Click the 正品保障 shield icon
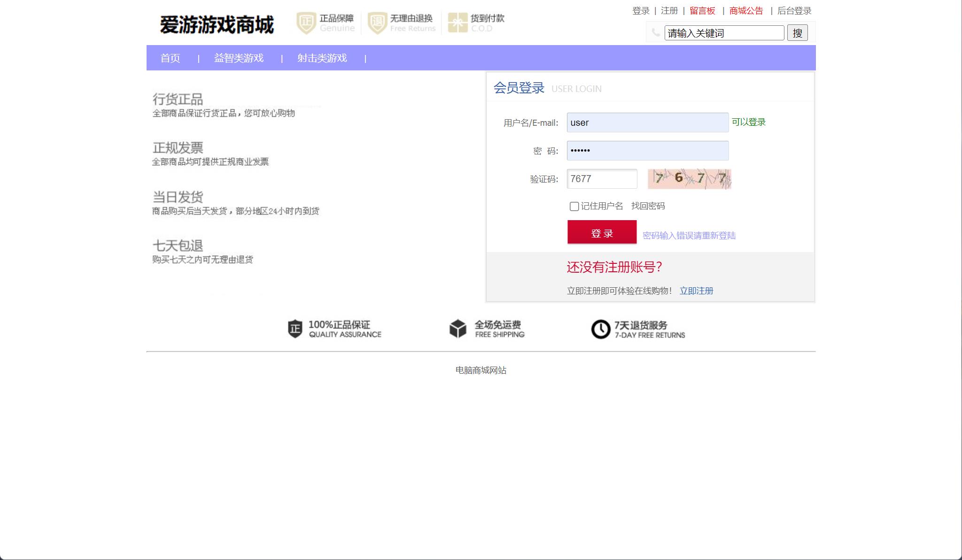Viewport: 962px width, 560px height. [x=305, y=22]
